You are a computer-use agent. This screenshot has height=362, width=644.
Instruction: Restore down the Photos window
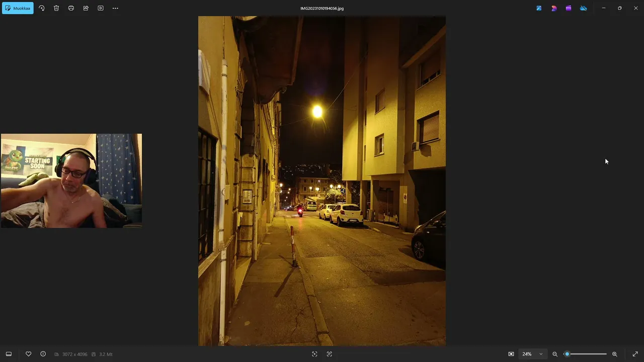pos(620,8)
